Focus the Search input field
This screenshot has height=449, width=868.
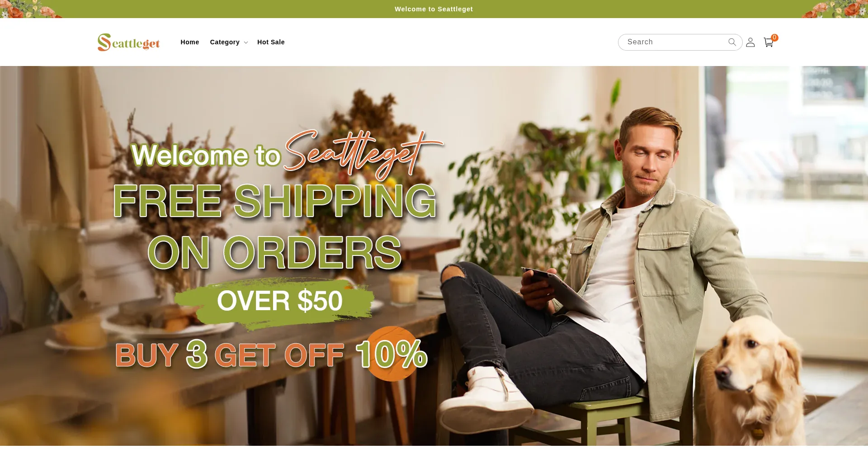(x=676, y=42)
